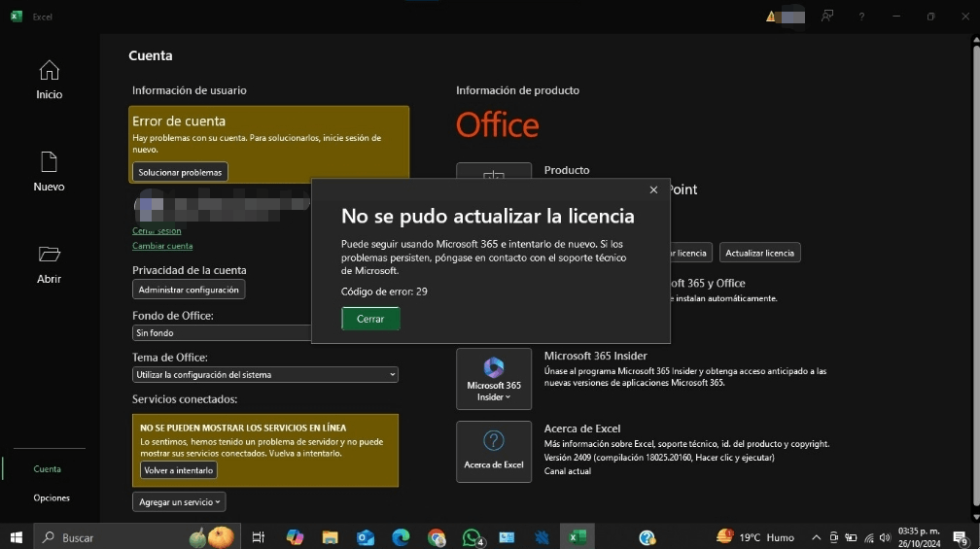
Task: Click the battery tray icon
Action: tap(851, 537)
